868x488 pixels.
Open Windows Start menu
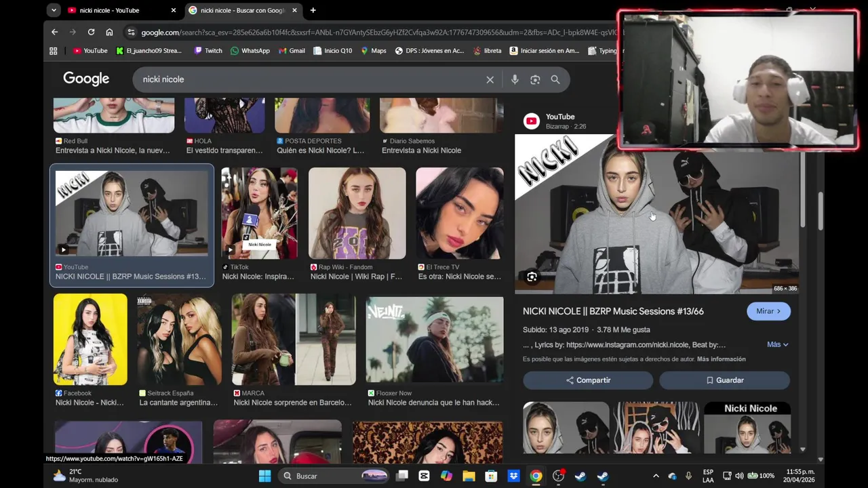pyautogui.click(x=264, y=476)
